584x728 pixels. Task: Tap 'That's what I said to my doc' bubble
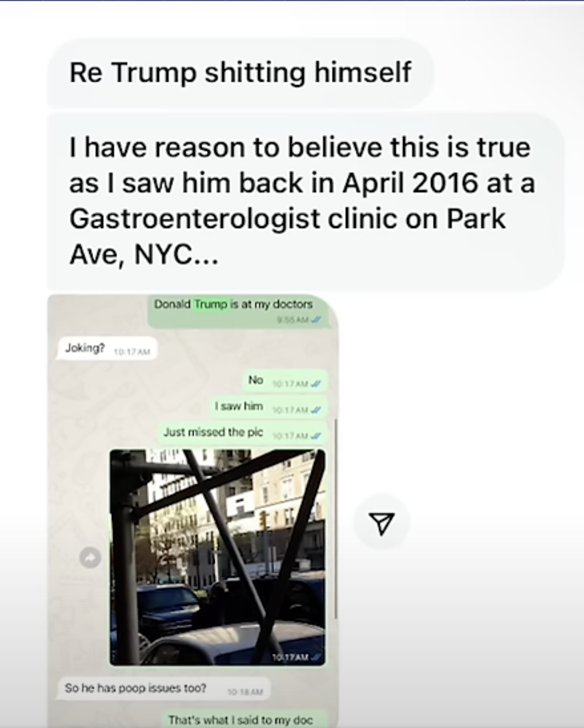click(x=244, y=719)
